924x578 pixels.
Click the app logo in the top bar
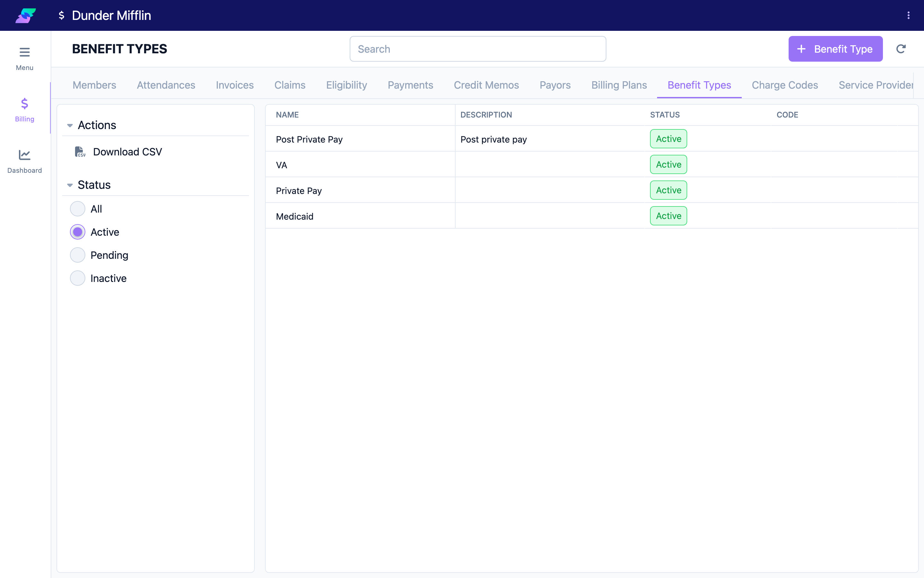pyautogui.click(x=25, y=15)
